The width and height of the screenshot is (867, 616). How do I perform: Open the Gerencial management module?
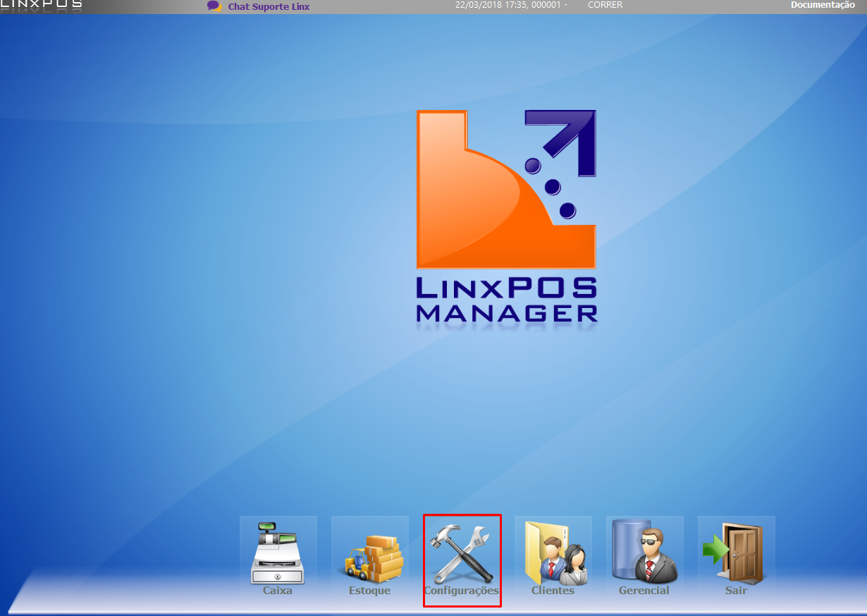tap(644, 557)
